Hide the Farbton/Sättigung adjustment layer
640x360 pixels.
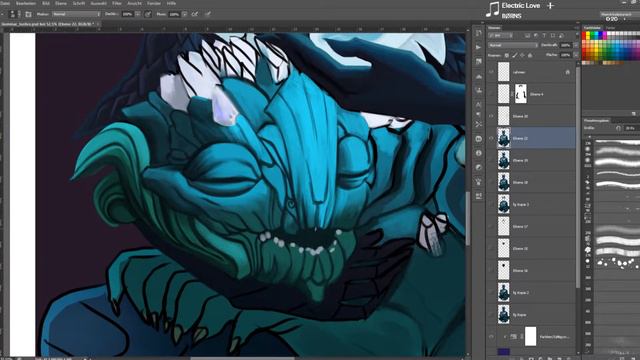491,337
